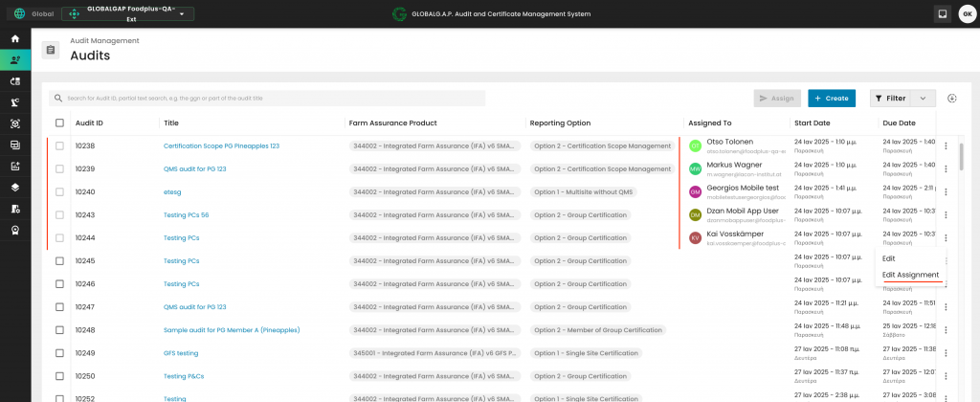Select the checkbox for audit 10246
This screenshot has height=402, width=980.
[x=59, y=284]
